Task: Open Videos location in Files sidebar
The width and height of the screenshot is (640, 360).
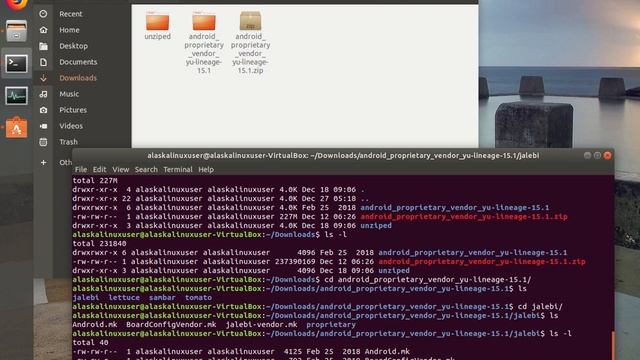Action: coord(71,126)
